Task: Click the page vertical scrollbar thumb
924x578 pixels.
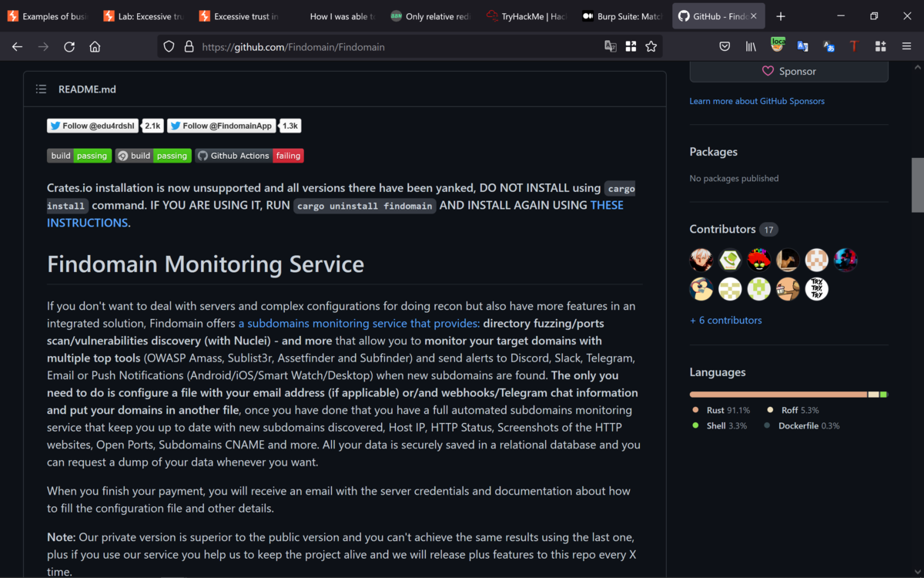Action: click(x=918, y=184)
